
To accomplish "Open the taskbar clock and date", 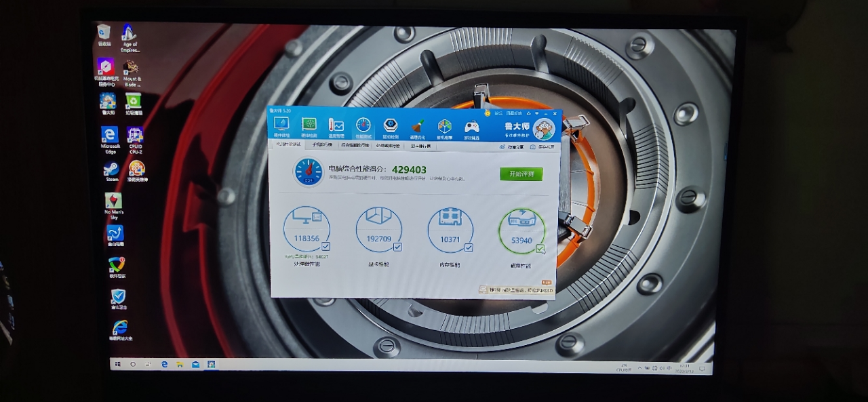I will click(684, 368).
